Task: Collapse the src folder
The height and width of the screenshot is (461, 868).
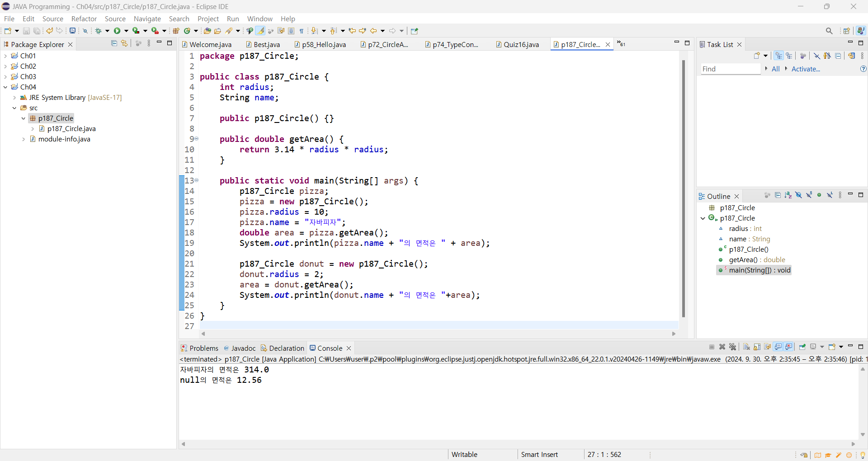Action: [x=14, y=108]
